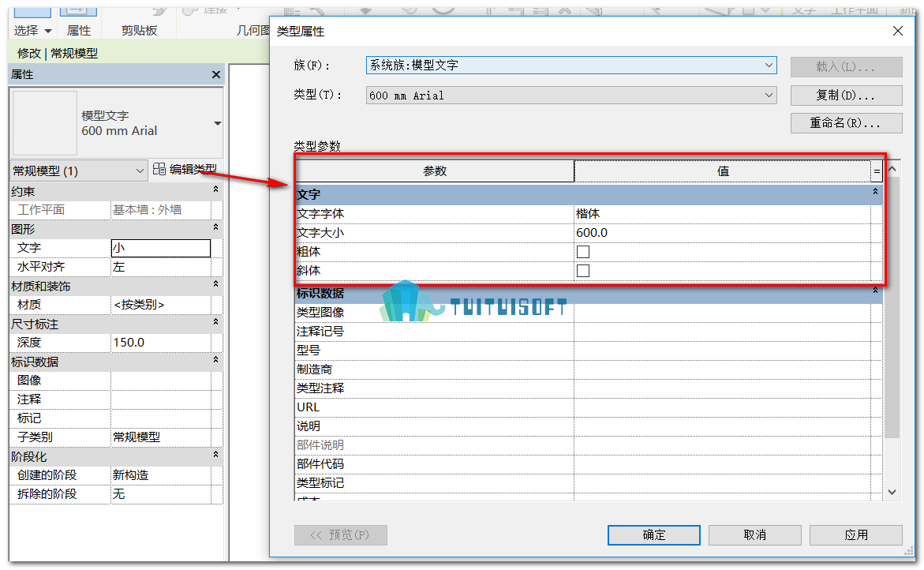Image resolution: width=924 pixels, height=570 pixels.
Task: Click the 编辑类型 edit type button
Action: pyautogui.click(x=185, y=170)
